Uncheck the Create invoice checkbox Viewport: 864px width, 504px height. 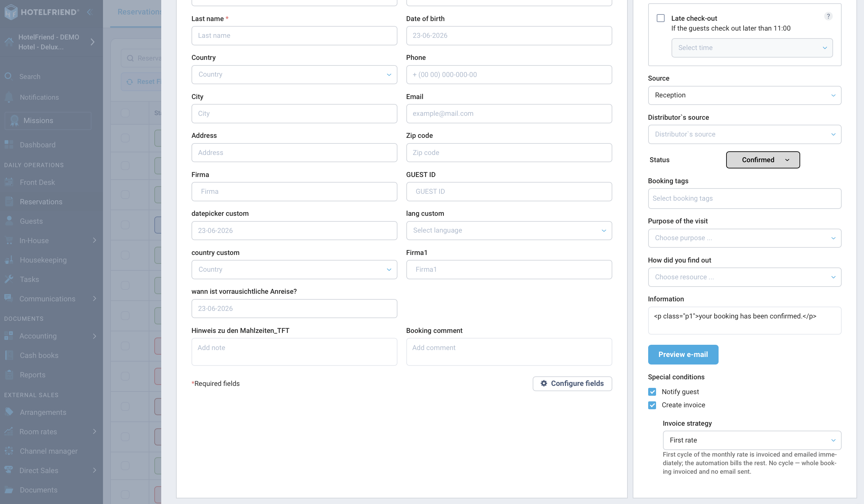(652, 405)
